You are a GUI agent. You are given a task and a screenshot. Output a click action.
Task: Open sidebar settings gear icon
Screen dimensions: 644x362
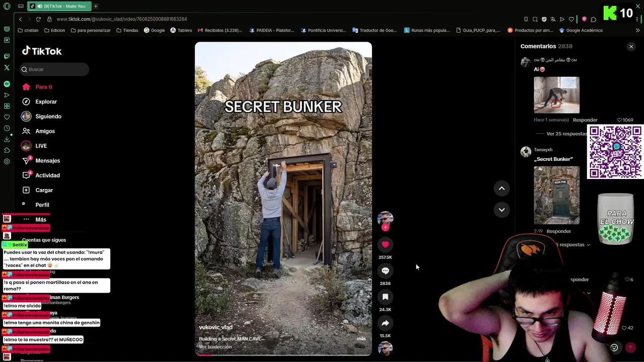coord(7,161)
